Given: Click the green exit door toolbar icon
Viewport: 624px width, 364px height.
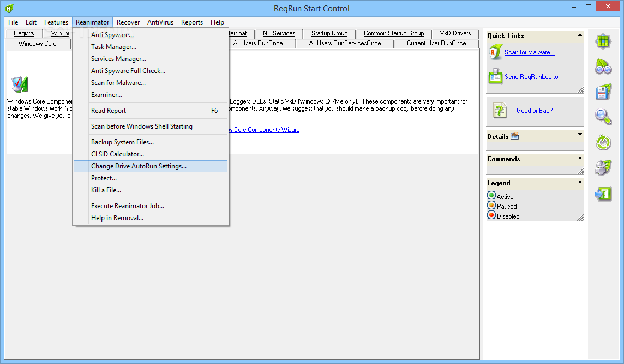Looking at the screenshot, I should click(x=603, y=193).
